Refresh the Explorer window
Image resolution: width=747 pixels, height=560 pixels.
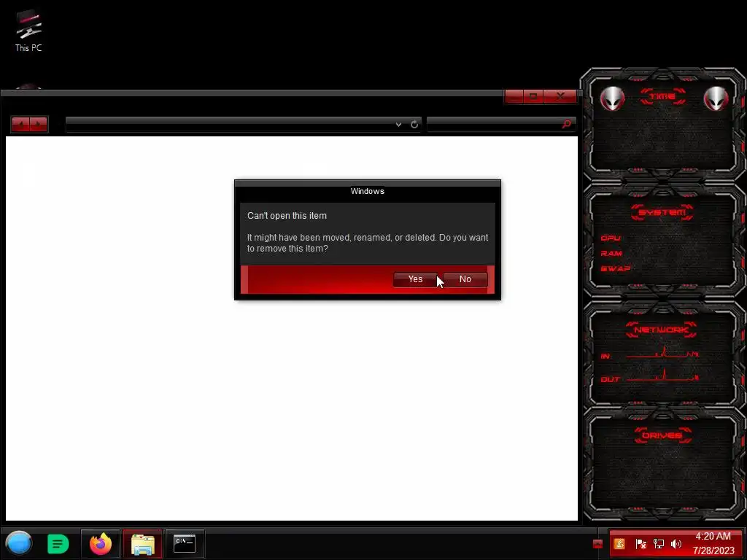[414, 124]
